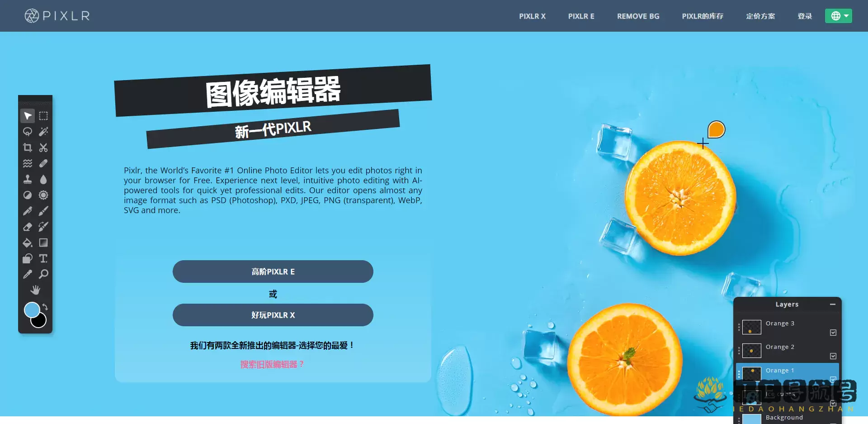Click the 搜索旧版编辑器 link

(x=272, y=364)
